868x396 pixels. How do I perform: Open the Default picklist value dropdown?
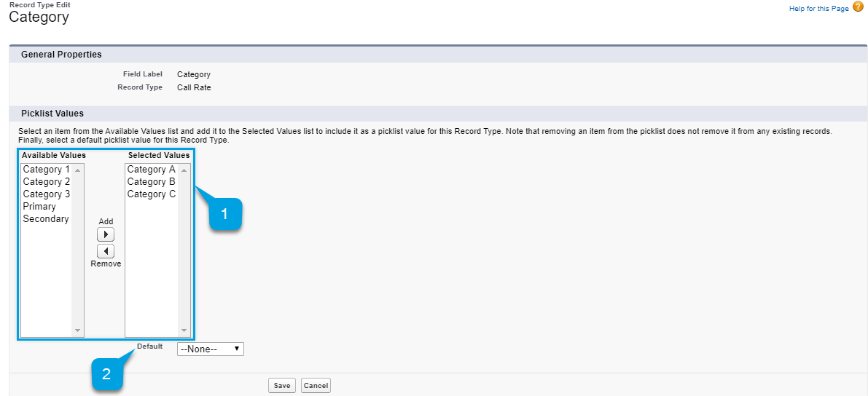[x=210, y=349]
